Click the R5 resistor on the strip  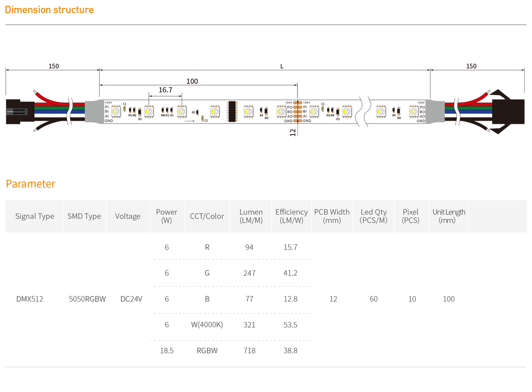click(x=198, y=113)
